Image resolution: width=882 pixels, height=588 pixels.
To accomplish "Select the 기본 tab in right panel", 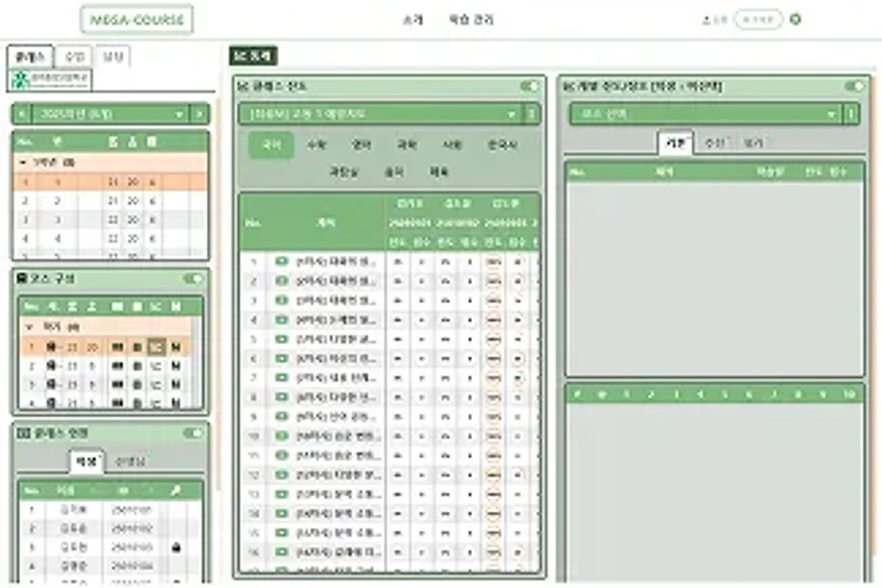I will (675, 143).
